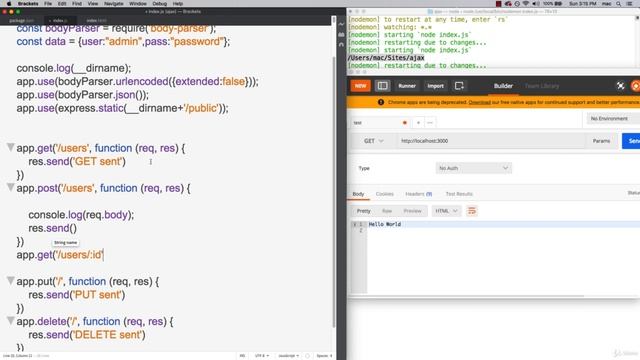Image resolution: width=640 pixels, height=360 pixels.
Task: Open a new Postman window icon
Action: pyautogui.click(x=459, y=86)
